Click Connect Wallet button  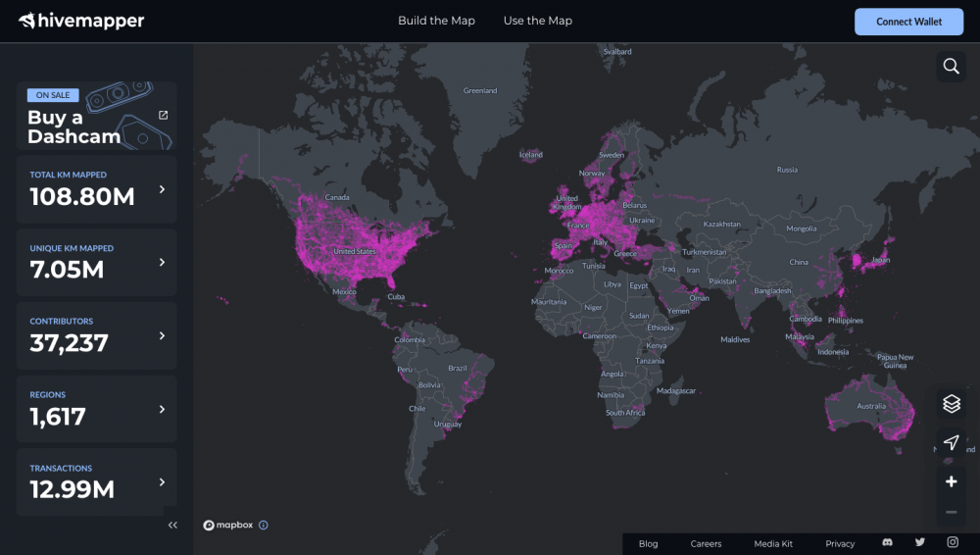pyautogui.click(x=908, y=22)
